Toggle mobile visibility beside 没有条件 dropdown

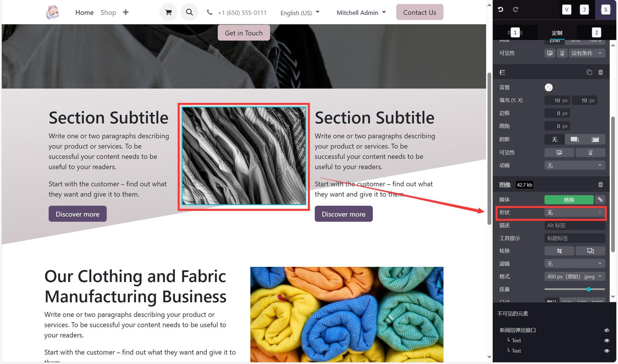[x=562, y=53]
